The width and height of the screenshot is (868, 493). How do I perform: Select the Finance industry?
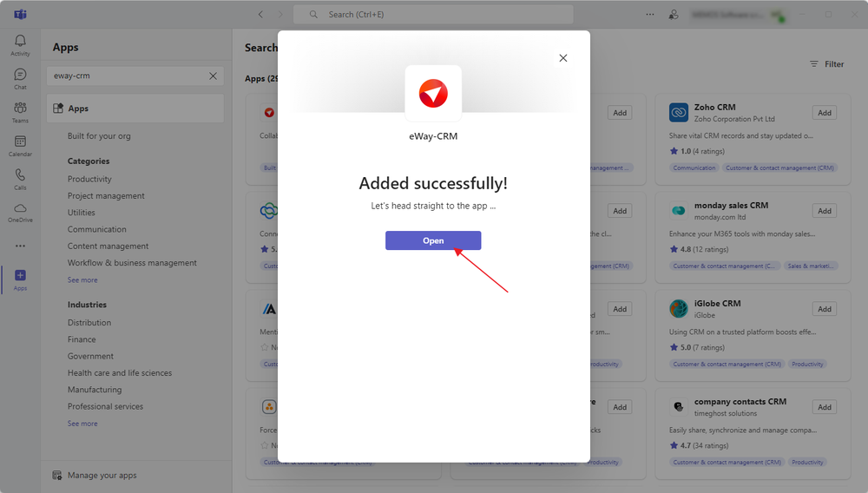coord(82,339)
